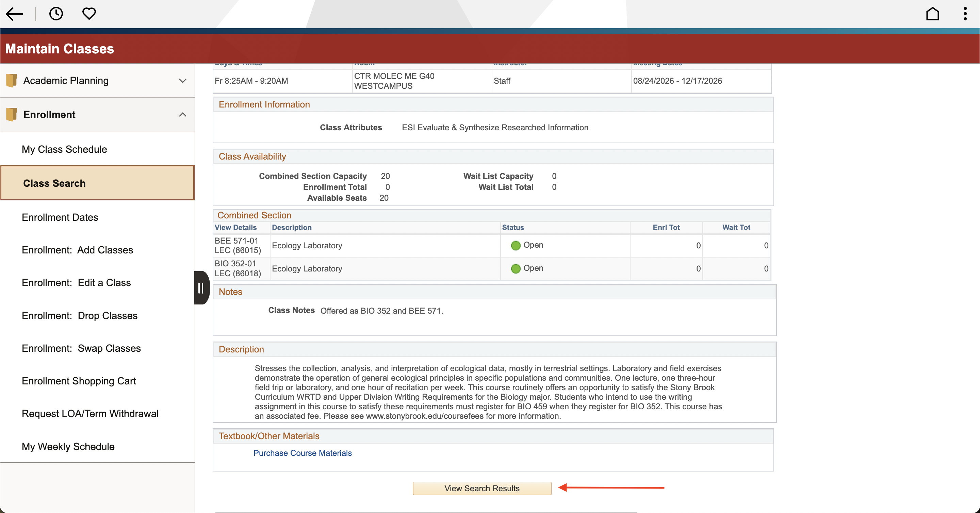Click the Enrl Tot column header

pyautogui.click(x=666, y=227)
